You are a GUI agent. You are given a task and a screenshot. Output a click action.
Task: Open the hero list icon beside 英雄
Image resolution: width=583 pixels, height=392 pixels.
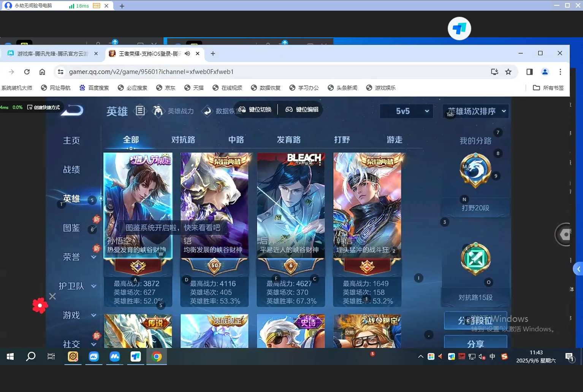(x=140, y=111)
